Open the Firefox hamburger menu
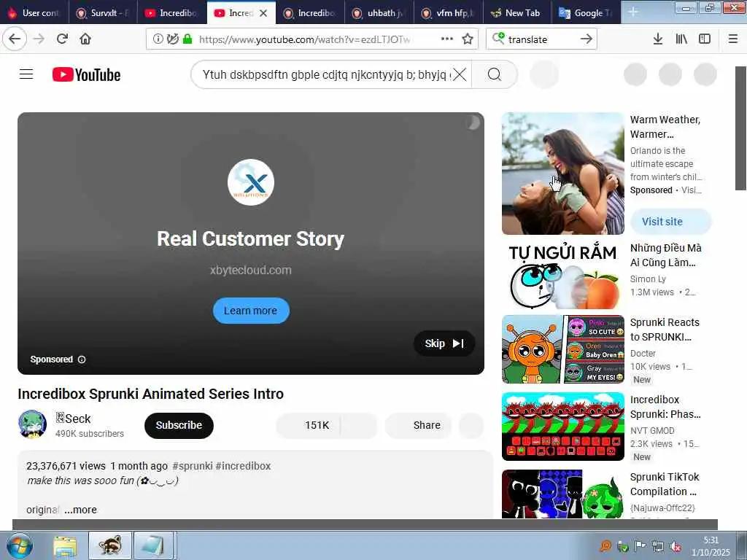This screenshot has width=747, height=560. 733,39
